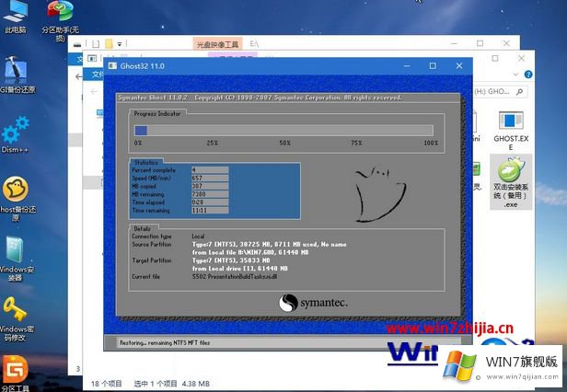Click the help question mark icon in Explorer
Image resolution: width=567 pixels, height=392 pixels.
pyautogui.click(x=528, y=75)
